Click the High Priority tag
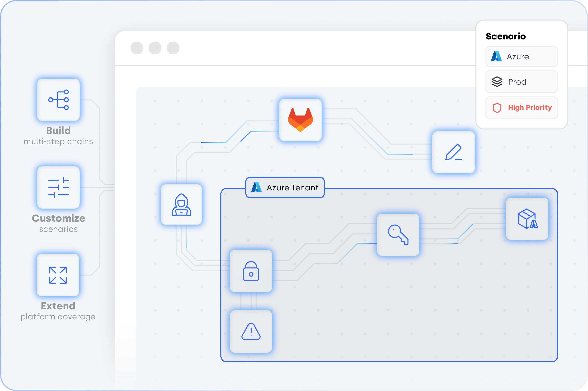Screen dimensions: 588x391 [522, 108]
